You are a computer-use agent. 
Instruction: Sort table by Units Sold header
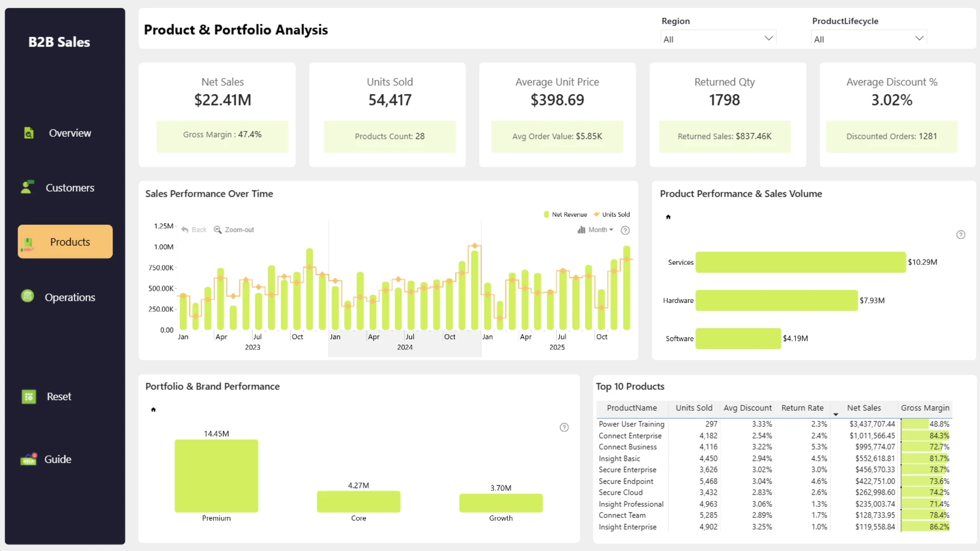coord(694,408)
